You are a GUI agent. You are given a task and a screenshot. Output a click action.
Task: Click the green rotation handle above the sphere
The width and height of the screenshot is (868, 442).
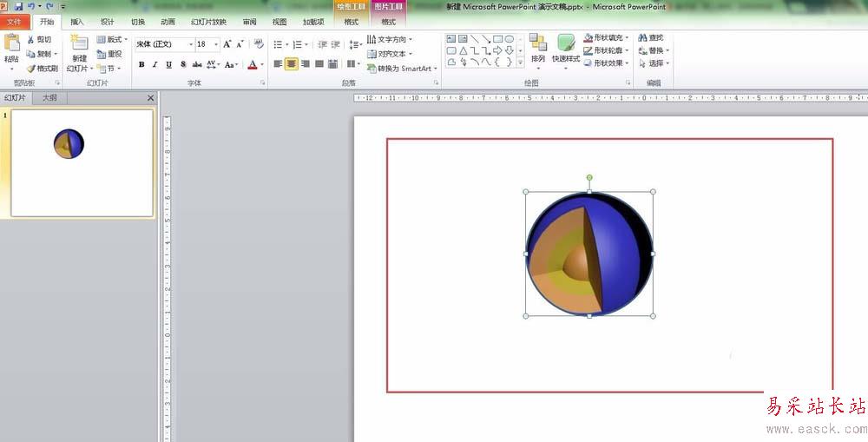[589, 178]
